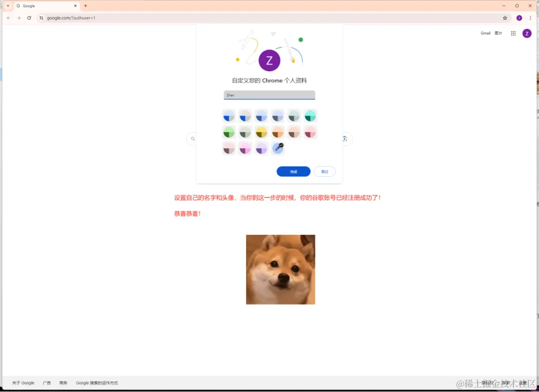
Task: Reload the current page
Action: tap(29, 18)
